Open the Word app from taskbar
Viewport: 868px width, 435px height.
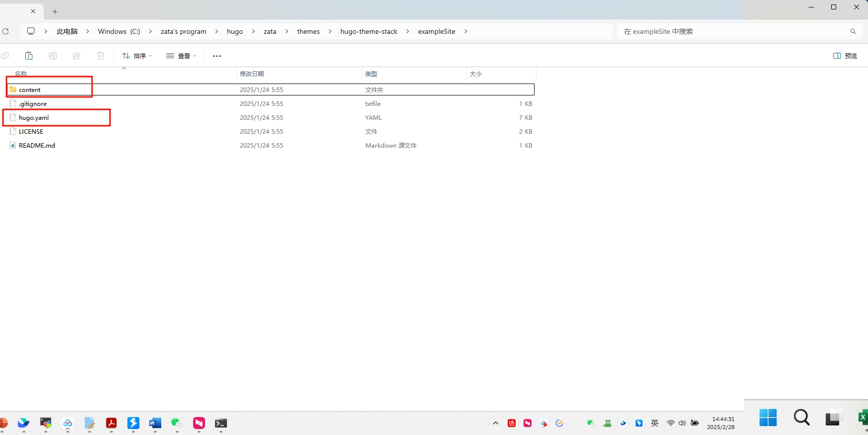(155, 423)
